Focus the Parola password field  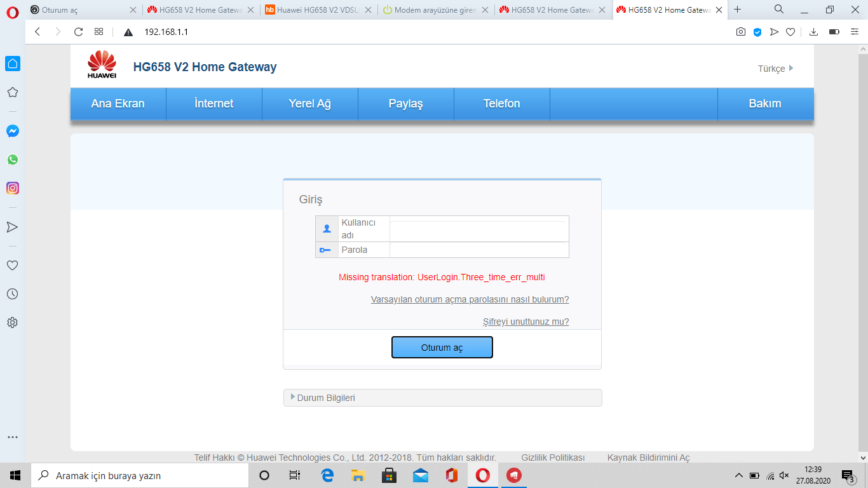(479, 250)
